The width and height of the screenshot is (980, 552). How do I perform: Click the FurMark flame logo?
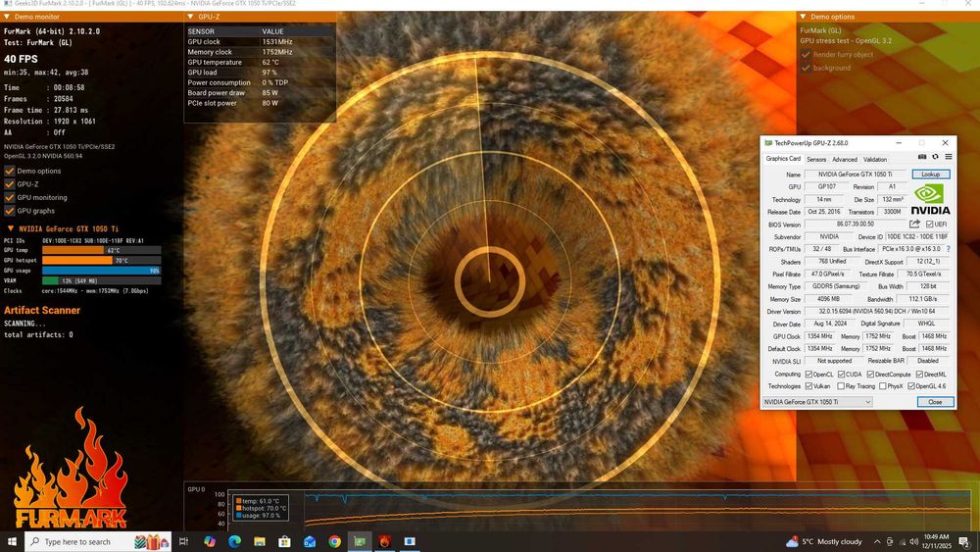71,470
